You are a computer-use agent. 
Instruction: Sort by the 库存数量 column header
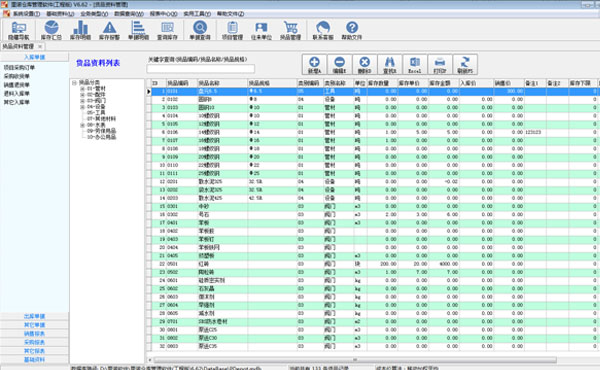[x=382, y=83]
